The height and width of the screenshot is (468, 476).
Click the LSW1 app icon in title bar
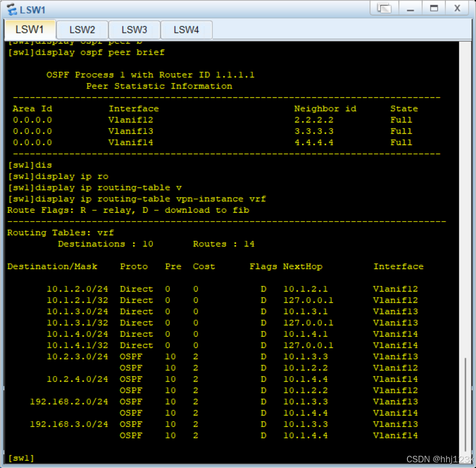12,9
